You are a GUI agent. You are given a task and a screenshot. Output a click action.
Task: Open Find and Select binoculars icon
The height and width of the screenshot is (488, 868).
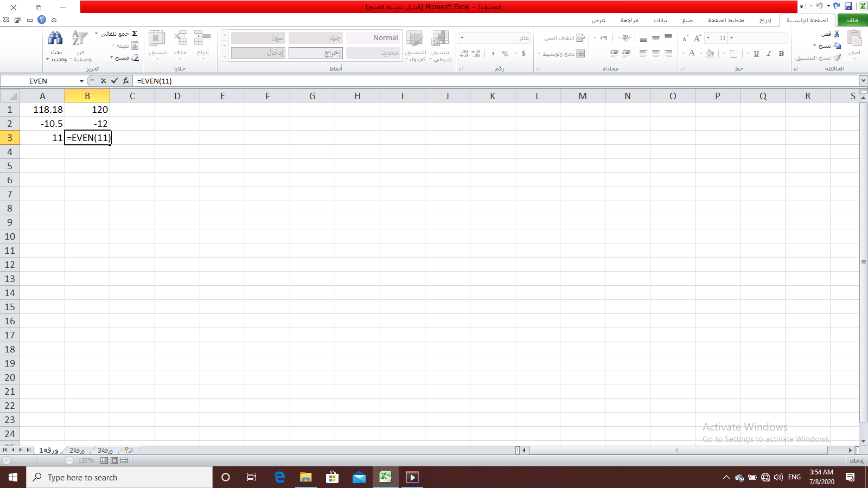(55, 38)
